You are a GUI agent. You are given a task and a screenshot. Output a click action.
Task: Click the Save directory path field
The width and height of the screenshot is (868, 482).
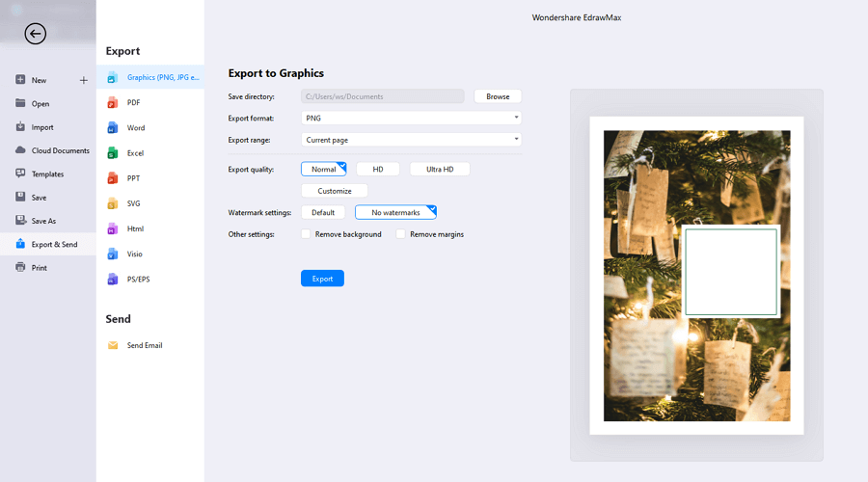[383, 96]
